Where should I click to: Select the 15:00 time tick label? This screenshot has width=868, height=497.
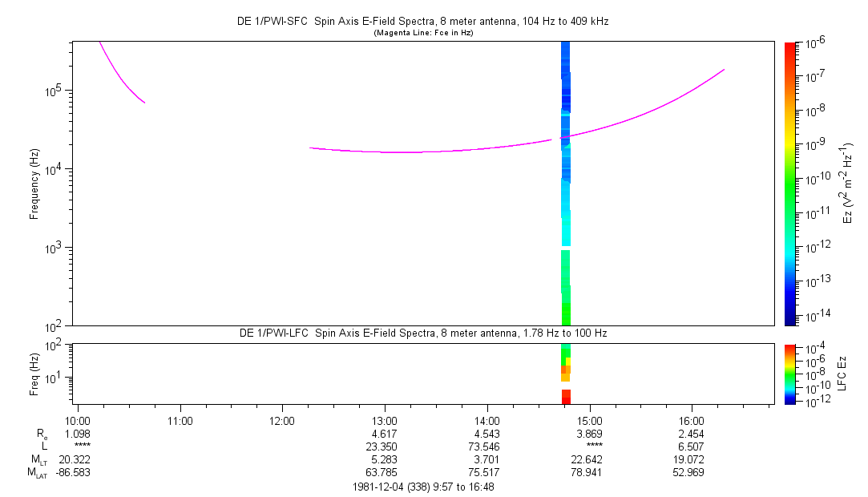tap(589, 420)
